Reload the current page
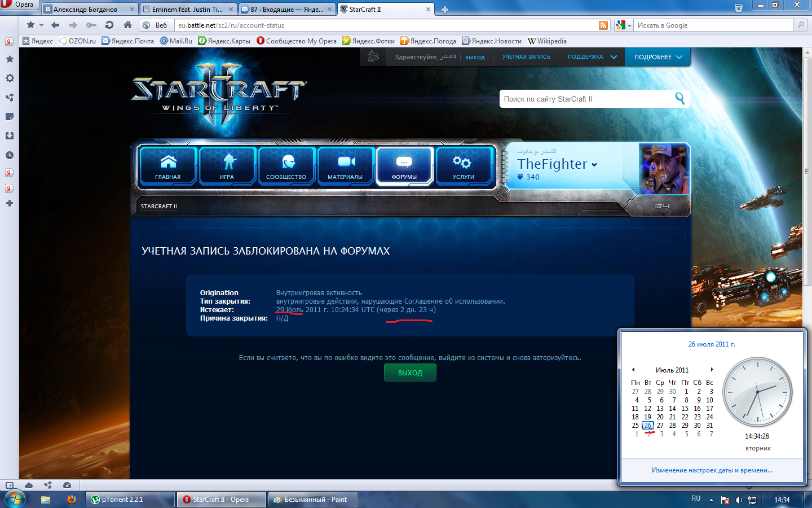This screenshot has width=812, height=508. [x=109, y=25]
